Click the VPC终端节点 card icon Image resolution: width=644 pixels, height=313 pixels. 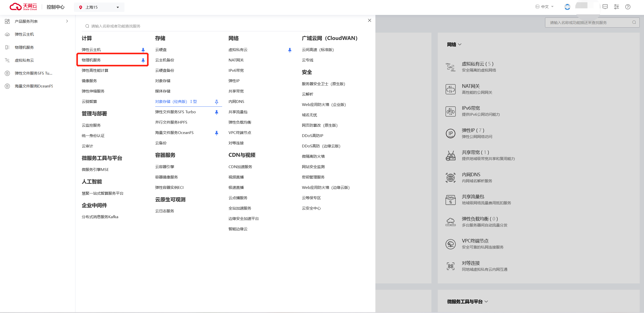click(451, 244)
